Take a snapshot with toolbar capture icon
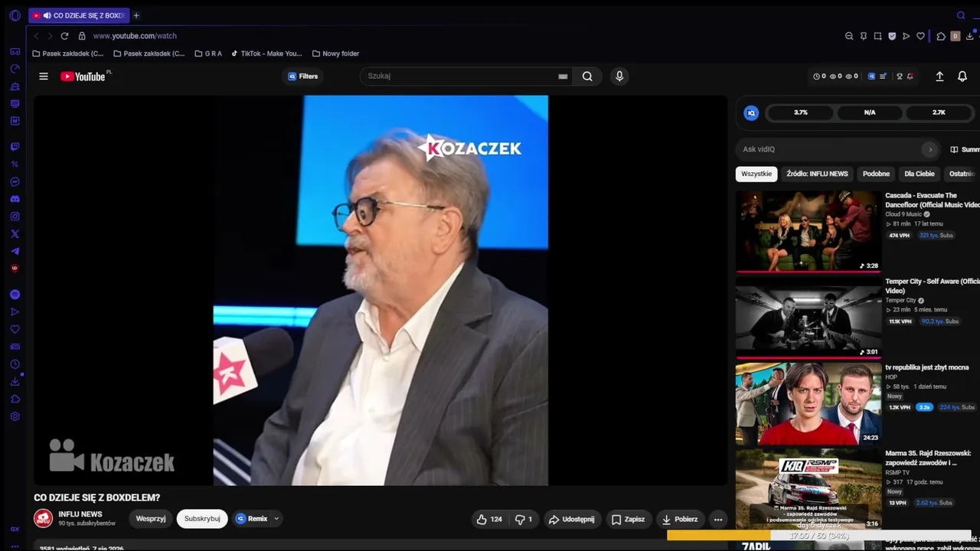This screenshot has width=980, height=551. coord(877,36)
